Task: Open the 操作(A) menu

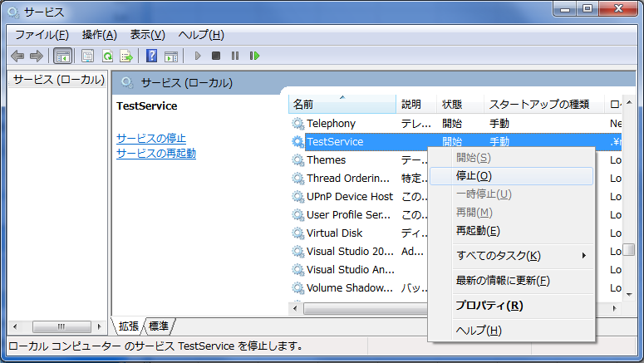Action: [x=100, y=35]
